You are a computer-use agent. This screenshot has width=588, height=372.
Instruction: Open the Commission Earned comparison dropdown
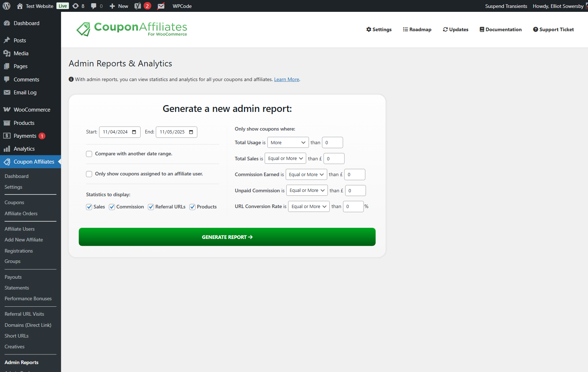(x=306, y=174)
